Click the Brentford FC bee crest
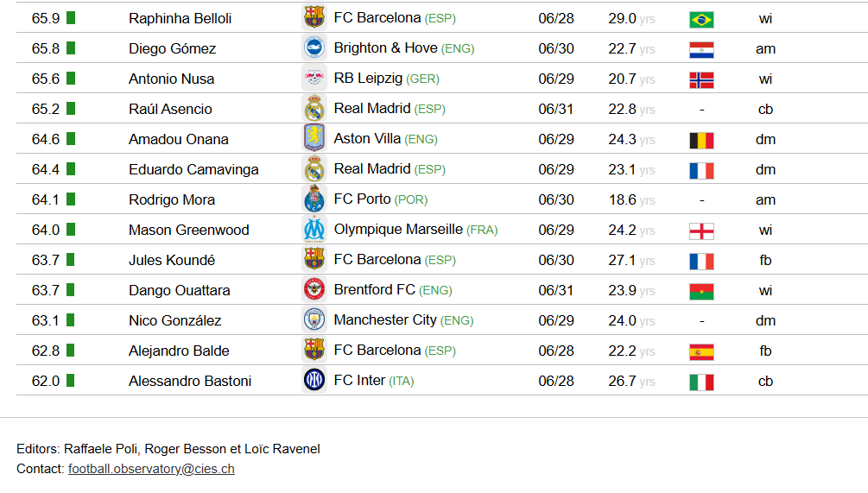 click(314, 289)
